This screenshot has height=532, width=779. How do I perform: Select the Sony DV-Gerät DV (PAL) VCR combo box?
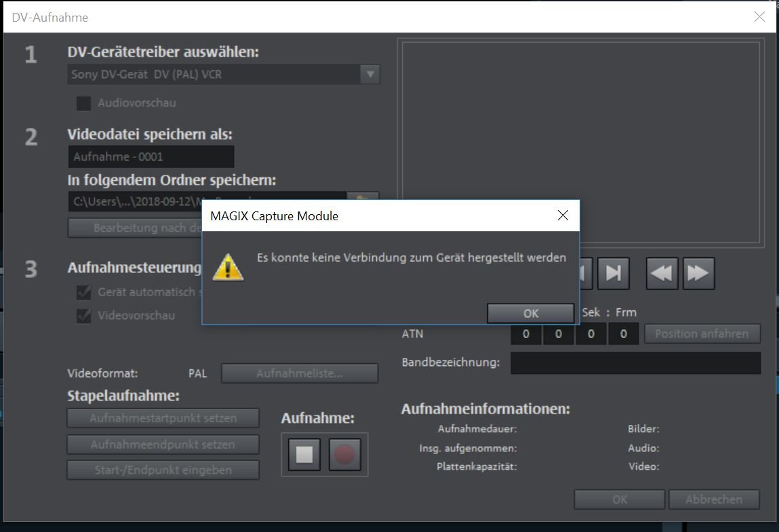pyautogui.click(x=224, y=75)
